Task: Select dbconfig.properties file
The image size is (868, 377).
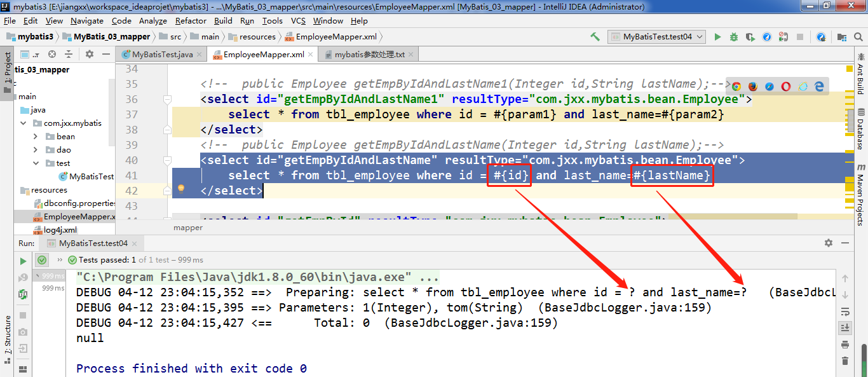Action: (x=74, y=203)
